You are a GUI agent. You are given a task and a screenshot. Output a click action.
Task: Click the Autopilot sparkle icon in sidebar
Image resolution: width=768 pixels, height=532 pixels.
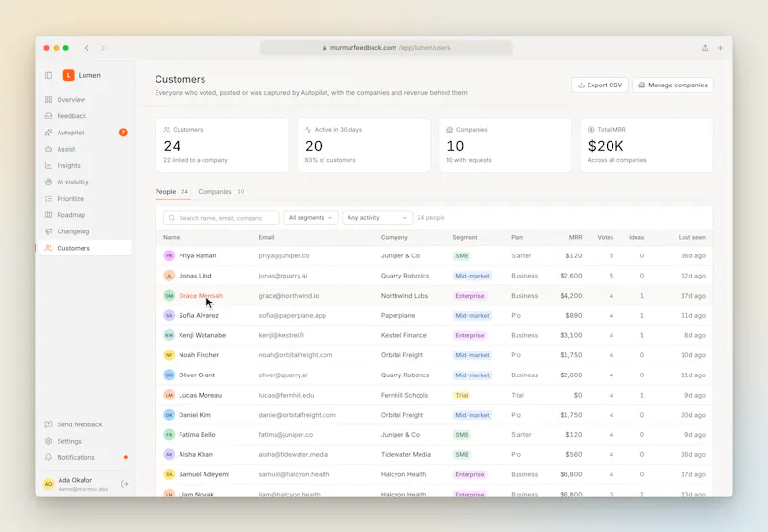tap(49, 133)
